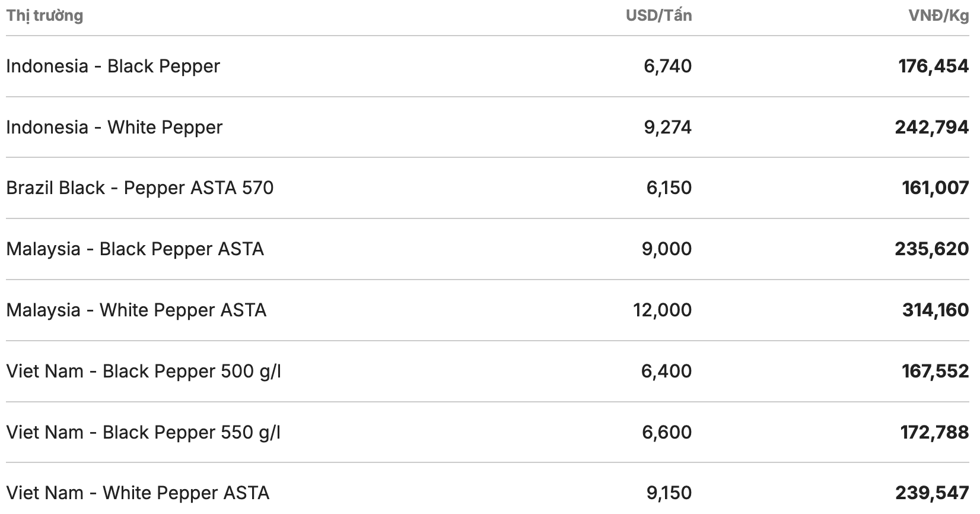Click the 9,274 USD price value

667,127
